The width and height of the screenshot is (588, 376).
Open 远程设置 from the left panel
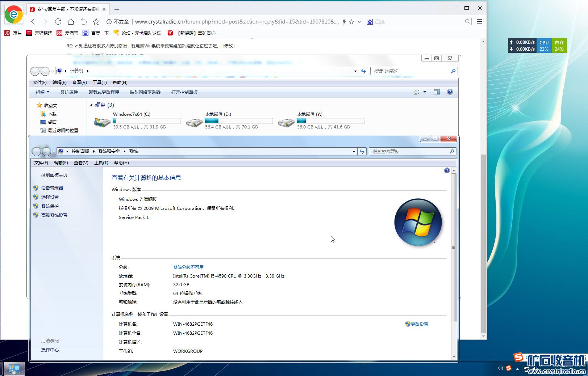(x=50, y=197)
